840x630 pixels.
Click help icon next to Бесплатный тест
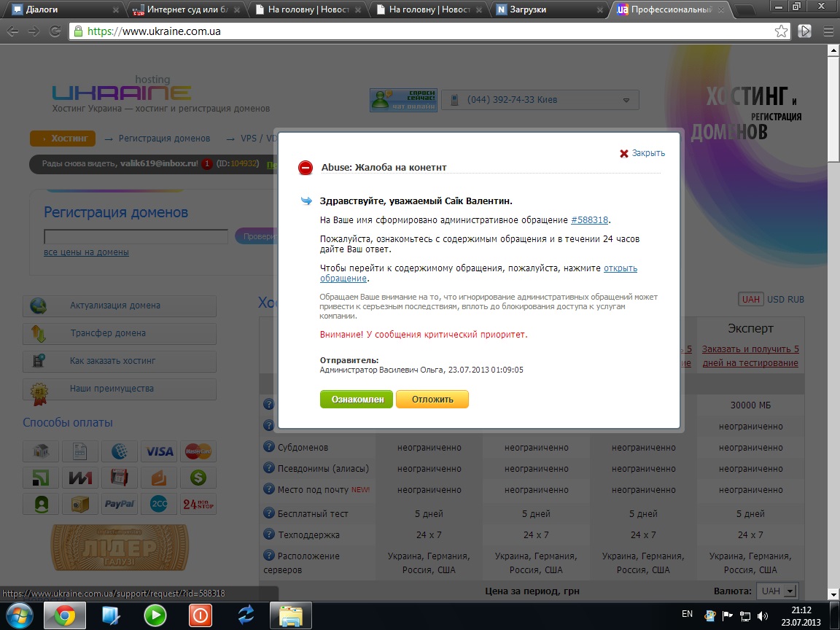[x=269, y=513]
